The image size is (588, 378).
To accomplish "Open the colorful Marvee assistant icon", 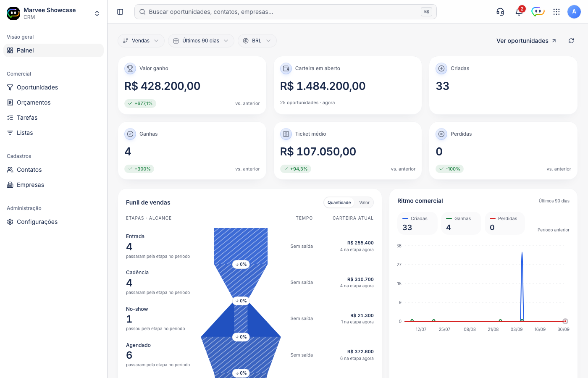I will coord(538,12).
